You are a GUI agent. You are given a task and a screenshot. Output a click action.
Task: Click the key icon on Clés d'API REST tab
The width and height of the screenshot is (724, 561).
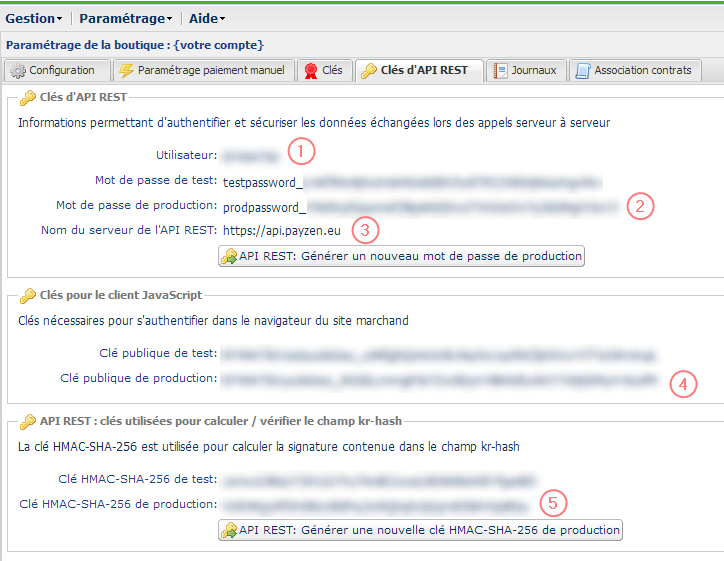(x=369, y=70)
